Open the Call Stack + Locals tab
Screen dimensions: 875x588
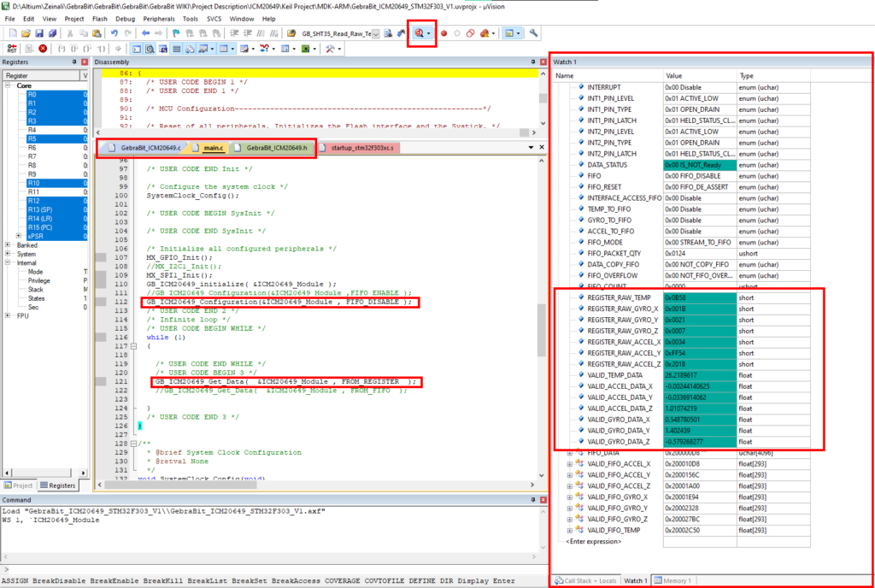click(x=585, y=581)
